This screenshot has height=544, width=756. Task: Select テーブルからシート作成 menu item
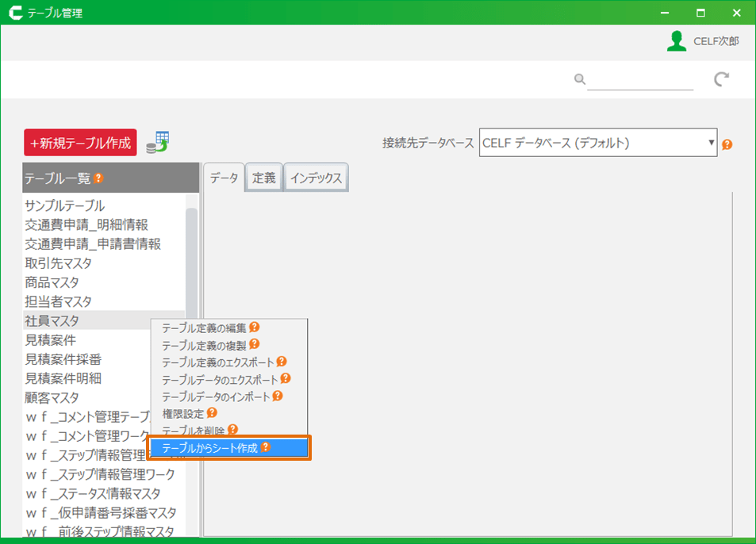(x=210, y=448)
